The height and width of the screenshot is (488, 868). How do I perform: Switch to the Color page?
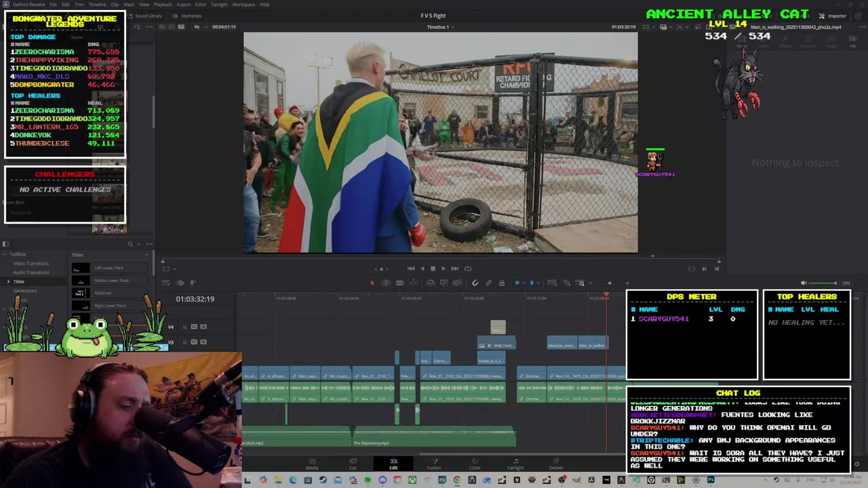[x=475, y=464]
